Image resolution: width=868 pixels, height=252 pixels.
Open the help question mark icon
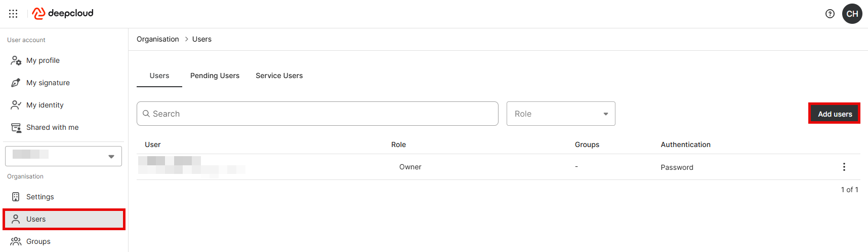[830, 14]
